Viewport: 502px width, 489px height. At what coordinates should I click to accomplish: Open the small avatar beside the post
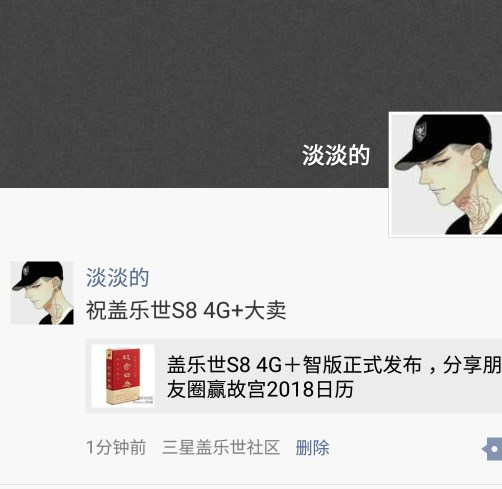42,293
